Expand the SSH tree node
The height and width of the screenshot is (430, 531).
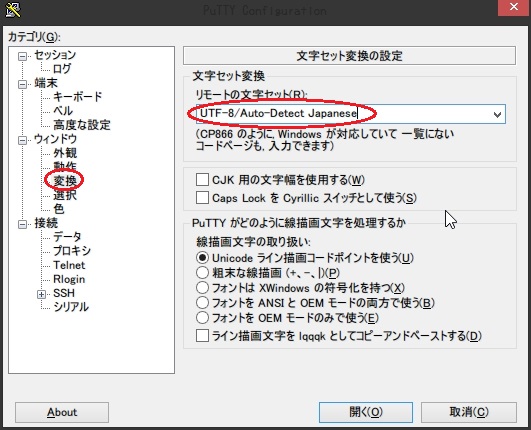(x=41, y=294)
